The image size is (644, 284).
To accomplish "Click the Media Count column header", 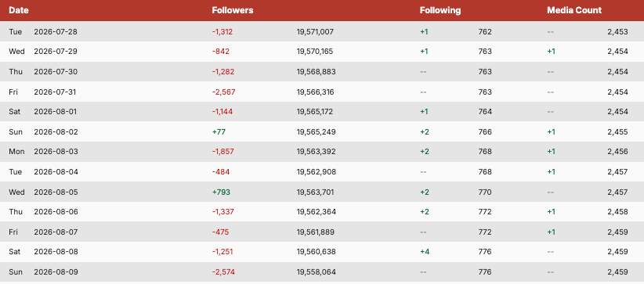I will (574, 11).
